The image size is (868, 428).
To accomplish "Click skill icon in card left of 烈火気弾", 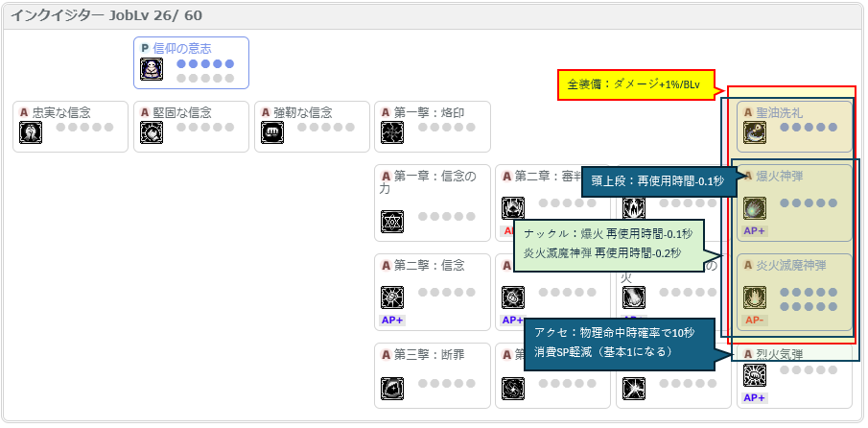I will pos(633,389).
